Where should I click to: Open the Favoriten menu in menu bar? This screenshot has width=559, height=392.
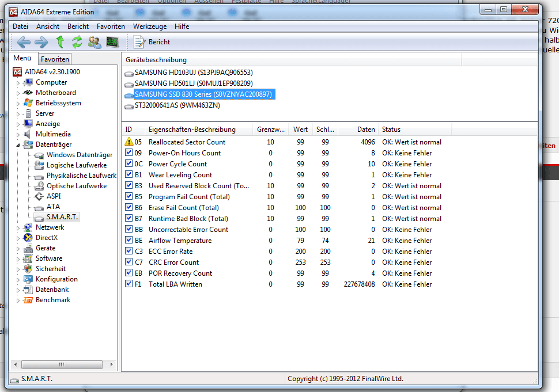tap(111, 26)
